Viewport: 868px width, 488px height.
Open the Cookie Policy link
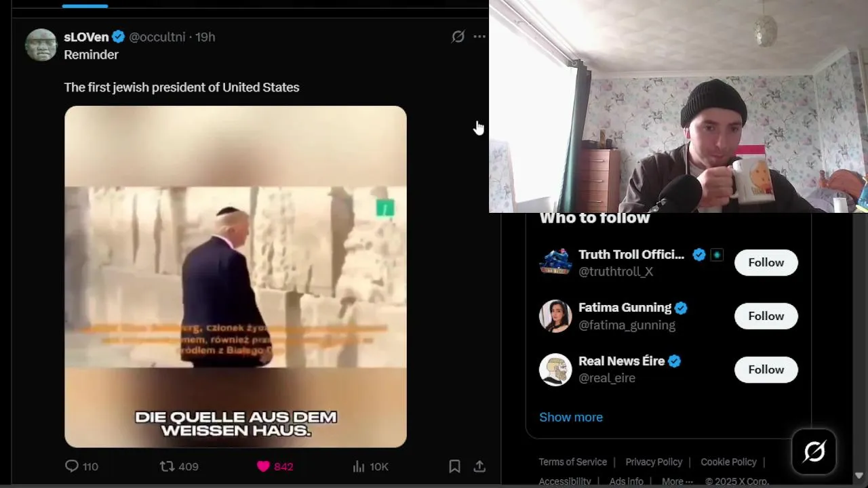728,462
